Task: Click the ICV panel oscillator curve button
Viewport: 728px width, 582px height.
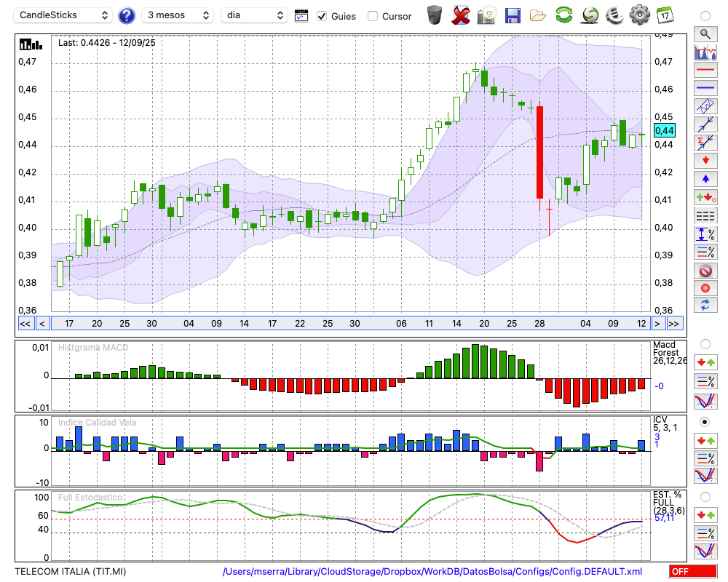Action: pyautogui.click(x=705, y=477)
